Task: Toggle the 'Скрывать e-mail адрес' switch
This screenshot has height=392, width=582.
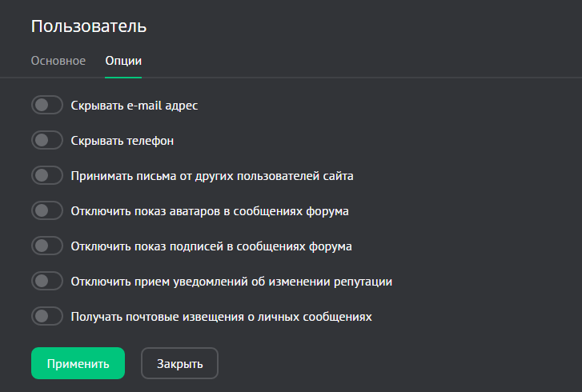Action: pos(46,105)
